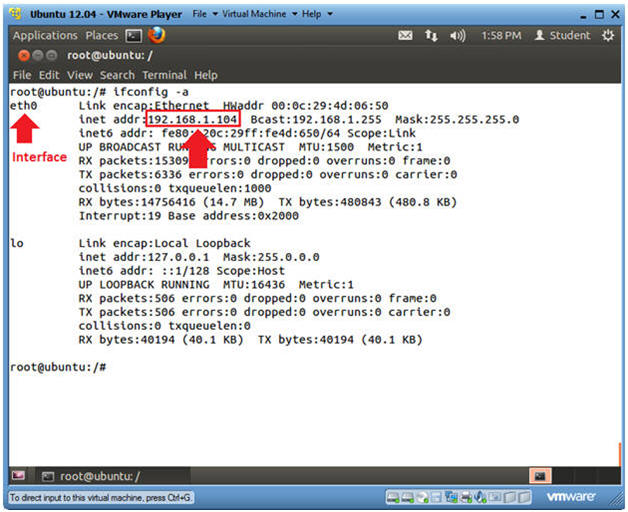Click the Mask:255.255.255.0 text
Image resolution: width=628 pixels, height=512 pixels.
tap(457, 119)
